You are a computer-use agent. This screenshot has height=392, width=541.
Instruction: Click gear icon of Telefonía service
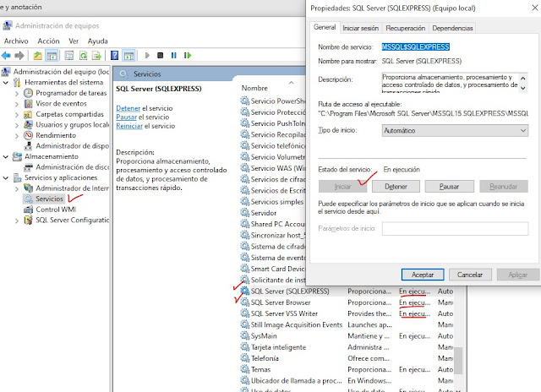click(245, 358)
